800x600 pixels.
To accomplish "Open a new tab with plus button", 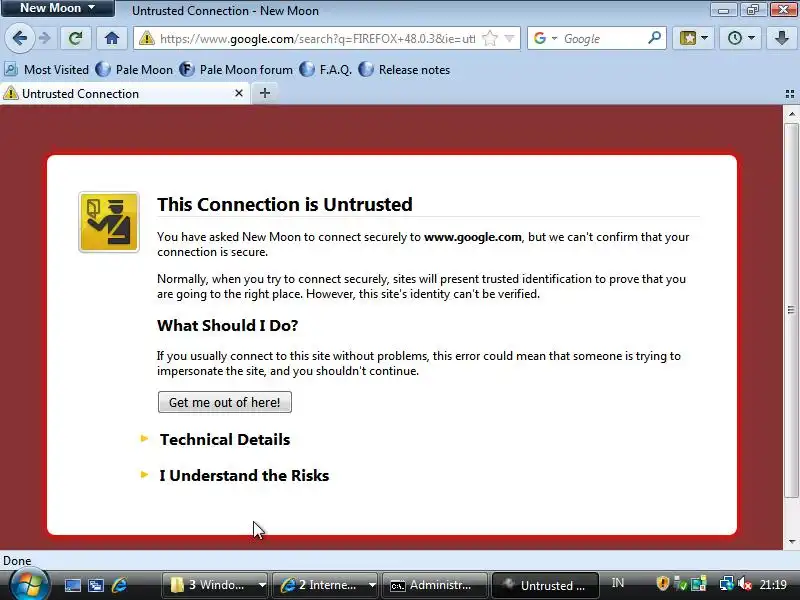I will pyautogui.click(x=265, y=93).
